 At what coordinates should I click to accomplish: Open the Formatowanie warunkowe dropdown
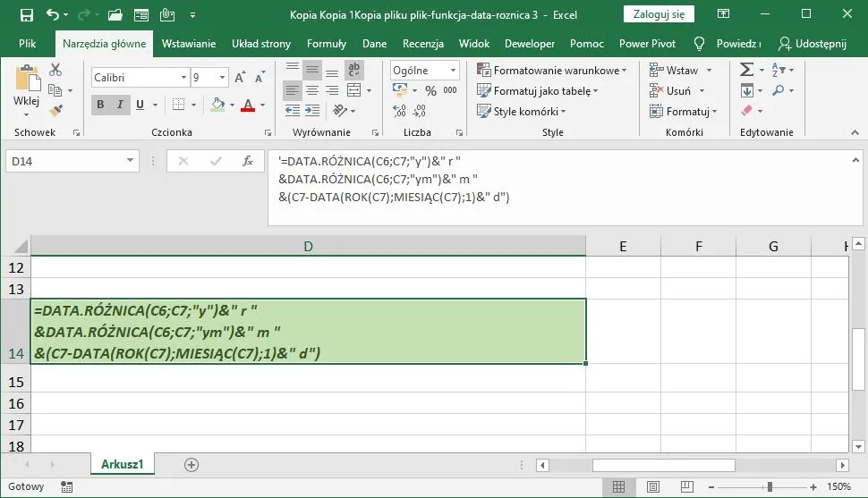(552, 70)
